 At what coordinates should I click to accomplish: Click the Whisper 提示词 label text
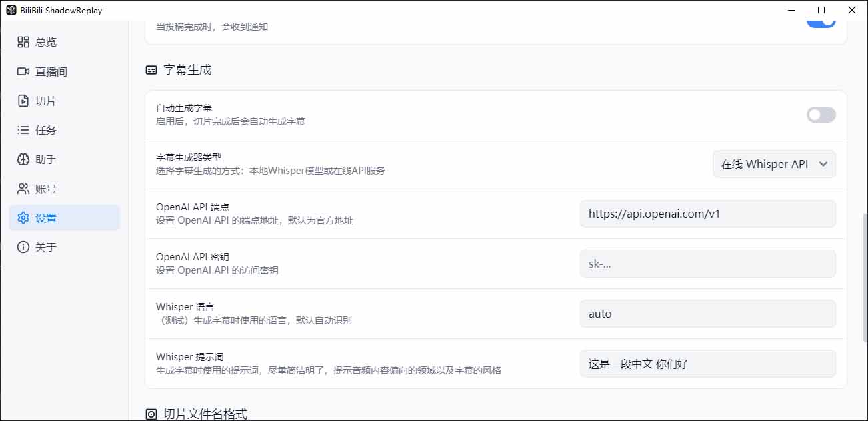(190, 357)
